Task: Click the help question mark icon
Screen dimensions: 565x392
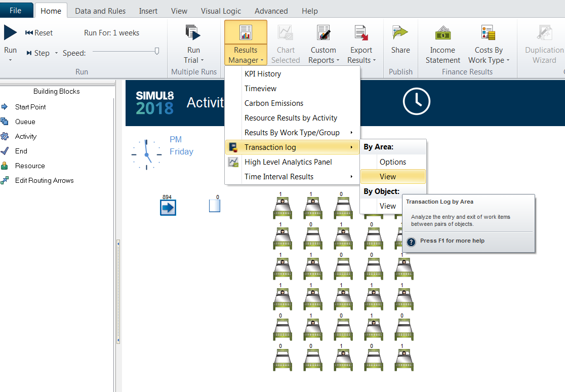Action: click(x=411, y=241)
